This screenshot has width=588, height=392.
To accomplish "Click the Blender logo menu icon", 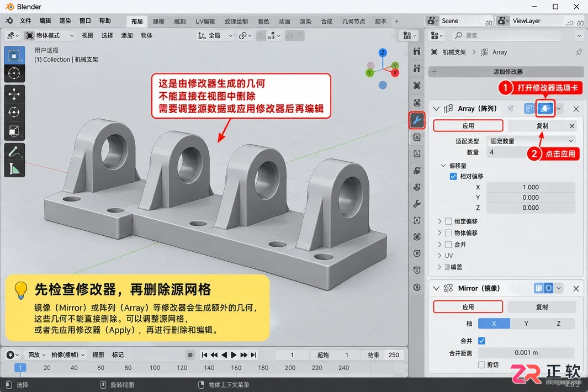I will pos(9,21).
